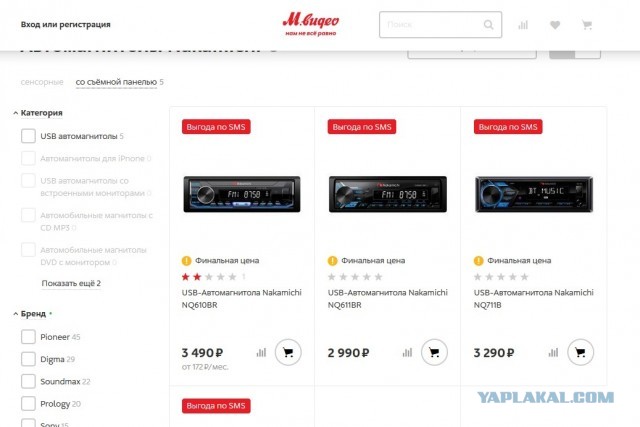The height and width of the screenshot is (427, 640).
Task: Add Nakamichi NQ711B to cart
Action: pyautogui.click(x=580, y=352)
